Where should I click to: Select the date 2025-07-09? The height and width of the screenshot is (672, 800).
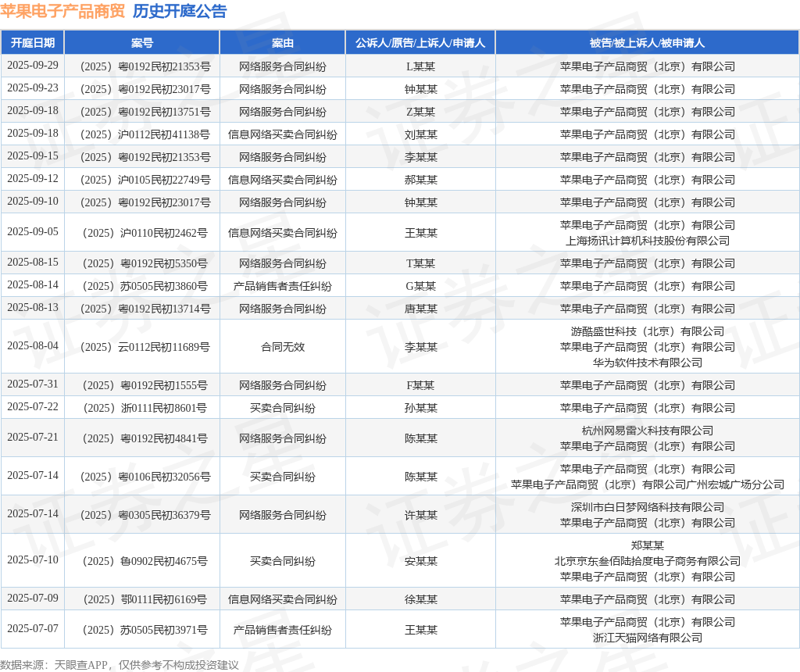[x=33, y=598]
